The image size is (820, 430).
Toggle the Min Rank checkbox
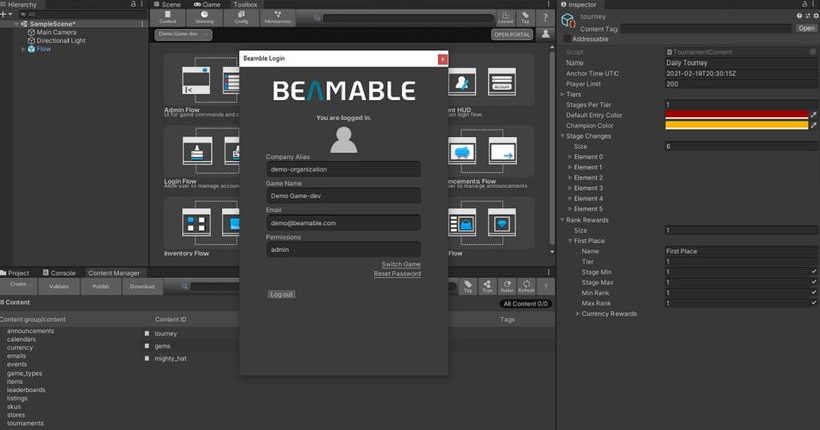click(814, 292)
